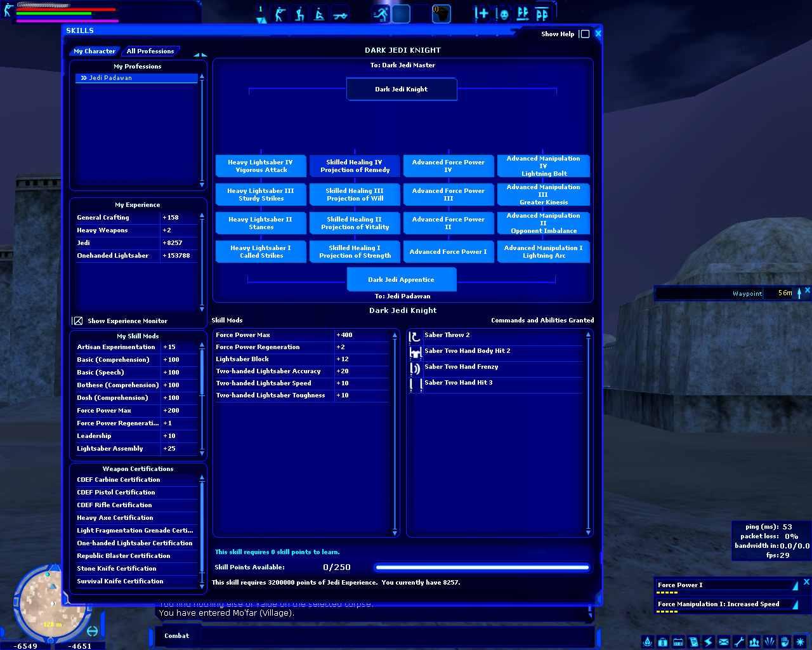Select the Dark Jedi Apprentice skill box
This screenshot has width=812, height=650.
pyautogui.click(x=402, y=279)
